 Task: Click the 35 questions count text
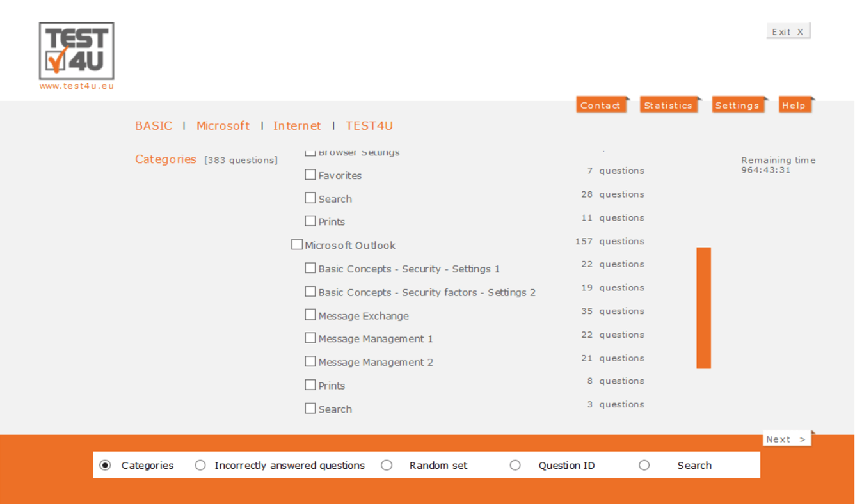point(613,311)
